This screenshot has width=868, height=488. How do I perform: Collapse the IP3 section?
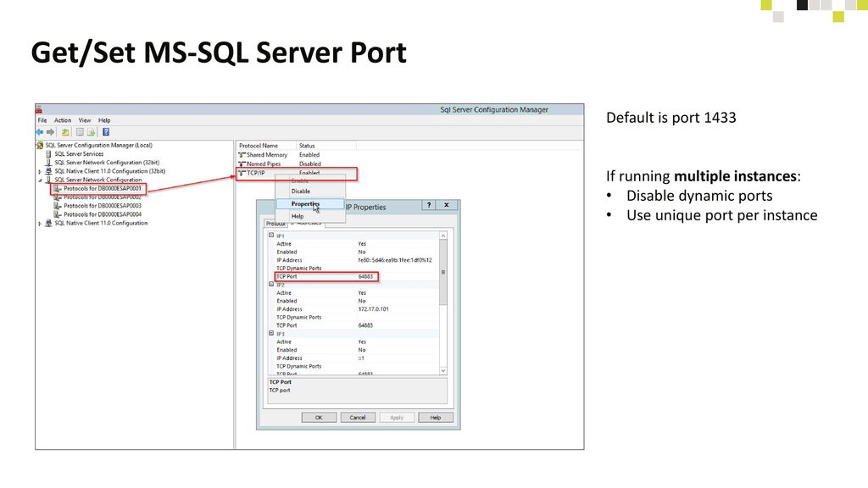pos(271,334)
